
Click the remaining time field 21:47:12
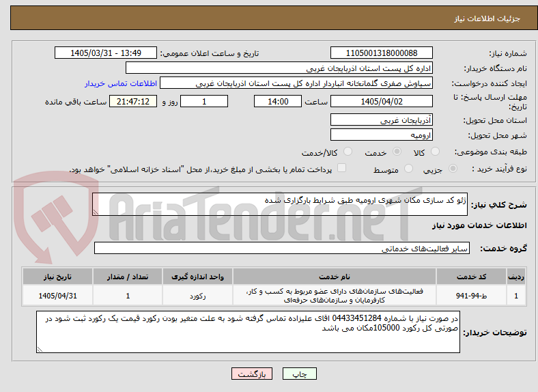coord(133,101)
